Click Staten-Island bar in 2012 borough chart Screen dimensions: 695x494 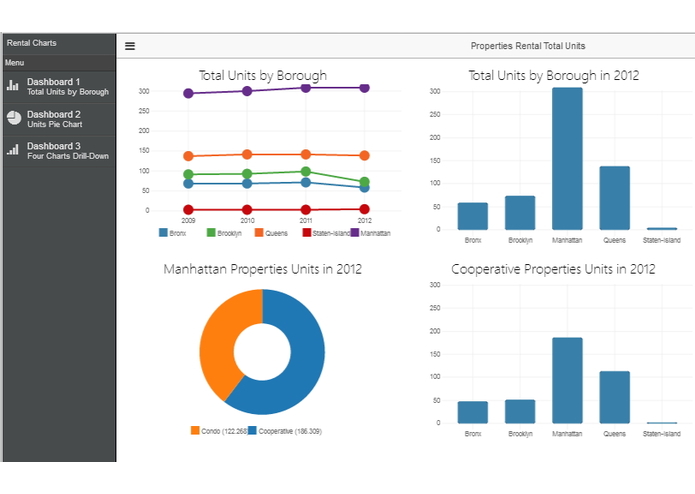(662, 229)
